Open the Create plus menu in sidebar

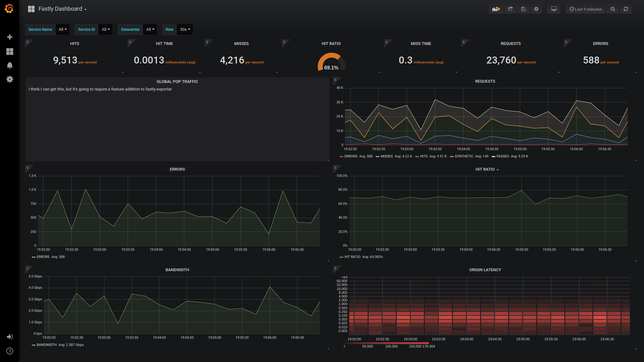coord(10,37)
